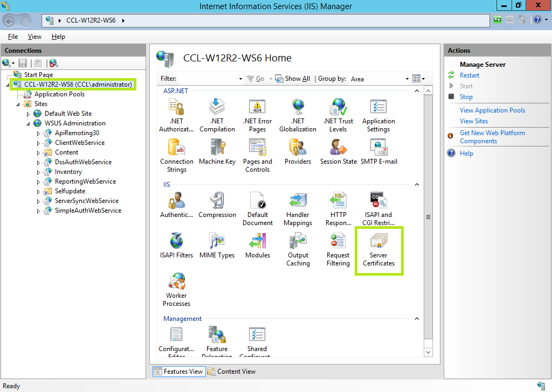Open Compression feature

217,205
